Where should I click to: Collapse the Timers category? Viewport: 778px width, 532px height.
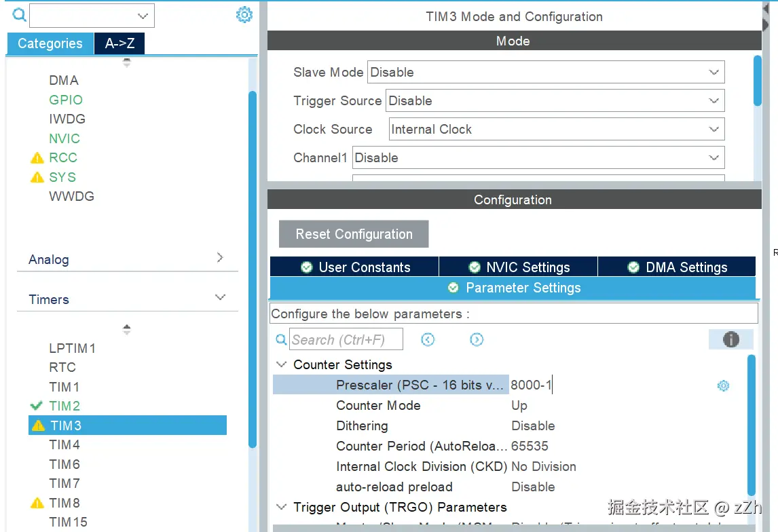[219, 298]
